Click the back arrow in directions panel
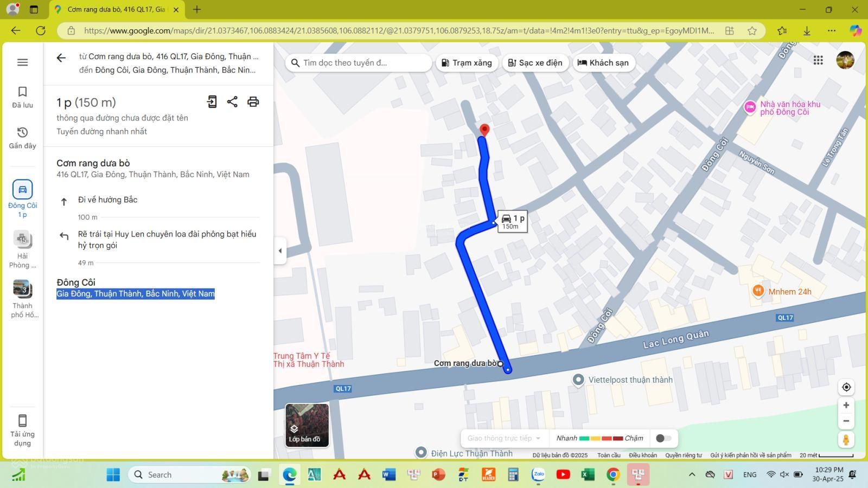The height and width of the screenshot is (488, 868). click(x=61, y=58)
